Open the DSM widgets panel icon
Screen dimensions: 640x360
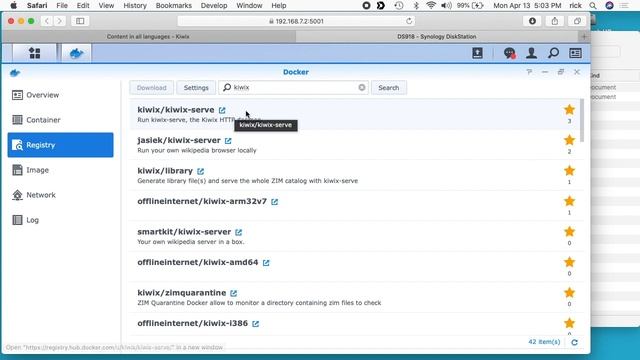pos(575,53)
